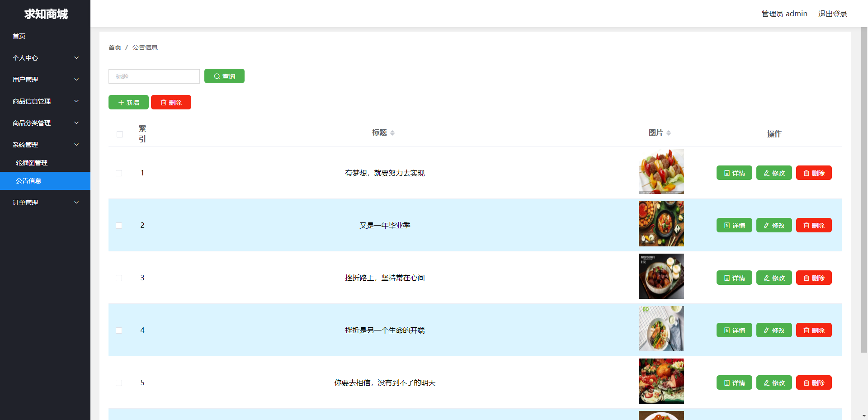Click the vertical page scrollbar
Viewport: 868px width, 420px height.
tap(864, 190)
